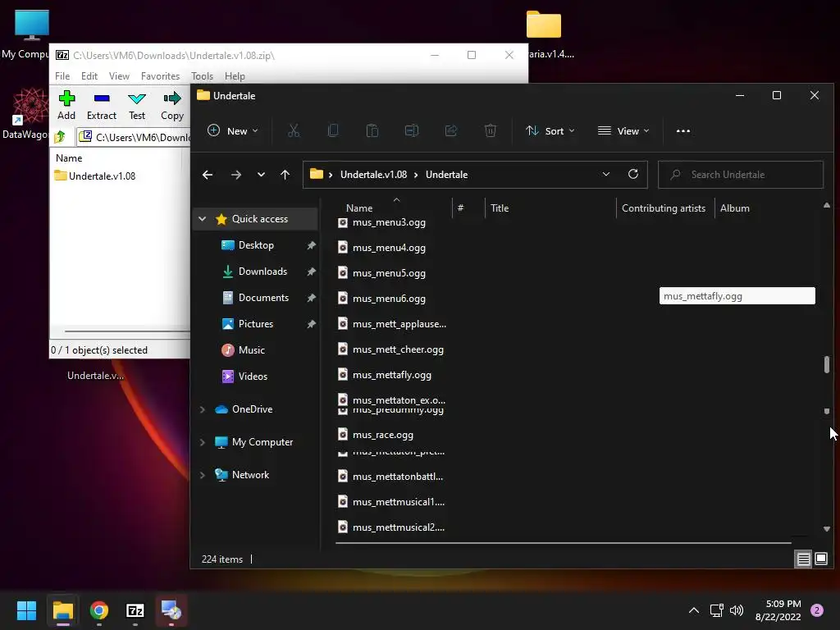The image size is (840, 630).
Task: Click Undertale.v1.08 in the breadcrumb
Action: click(x=373, y=175)
